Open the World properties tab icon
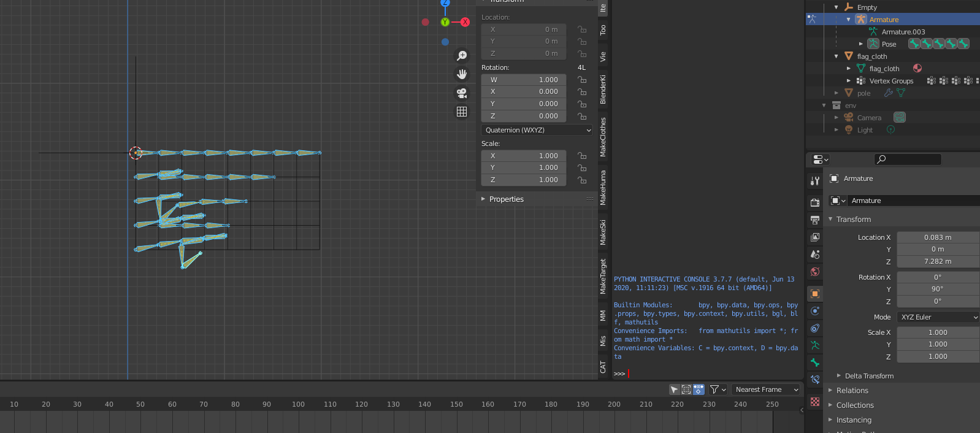Screen dimensions: 980x433 pyautogui.click(x=815, y=272)
